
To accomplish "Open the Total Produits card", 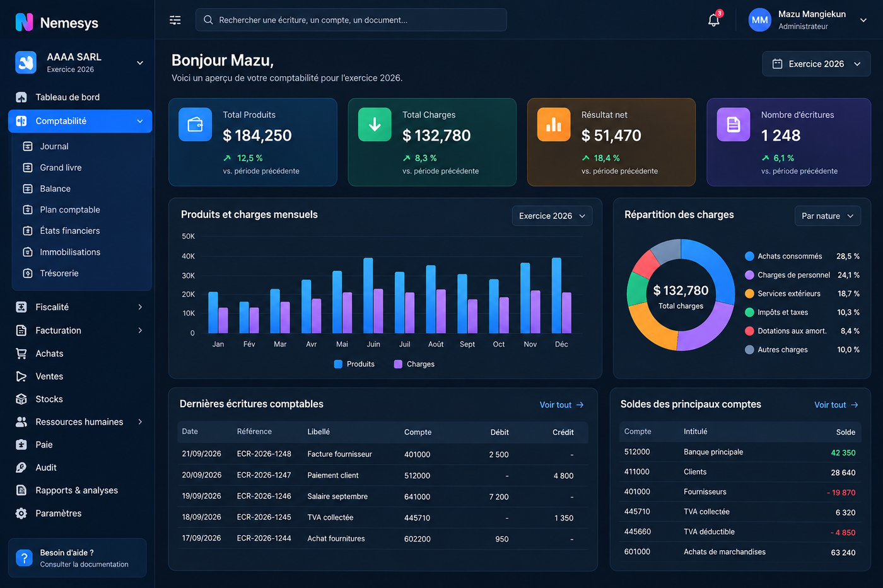I will pos(253,142).
